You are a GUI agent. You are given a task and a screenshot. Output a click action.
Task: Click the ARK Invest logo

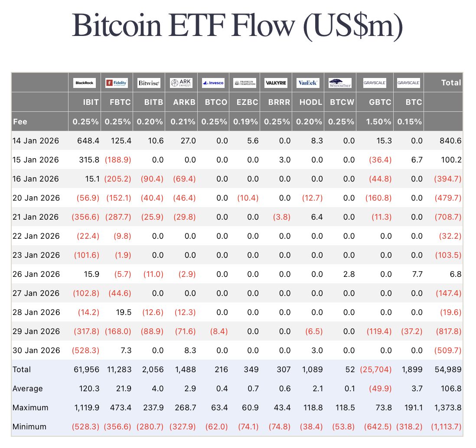pyautogui.click(x=181, y=83)
